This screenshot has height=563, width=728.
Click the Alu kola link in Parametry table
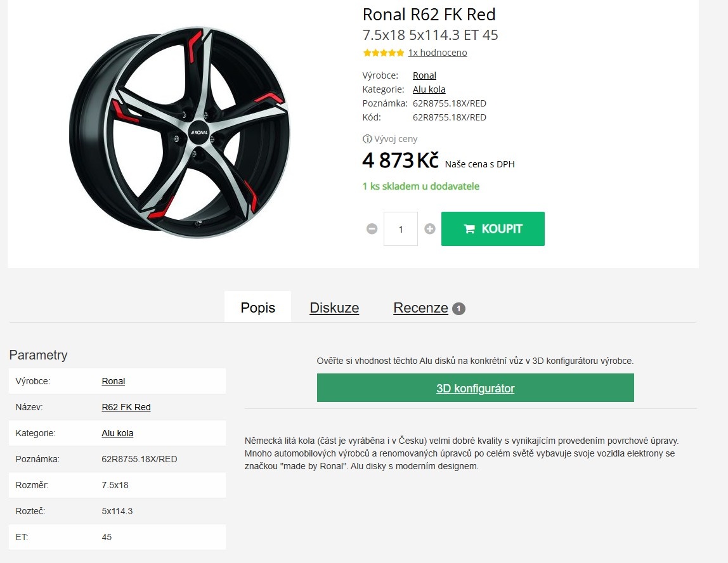click(x=117, y=432)
